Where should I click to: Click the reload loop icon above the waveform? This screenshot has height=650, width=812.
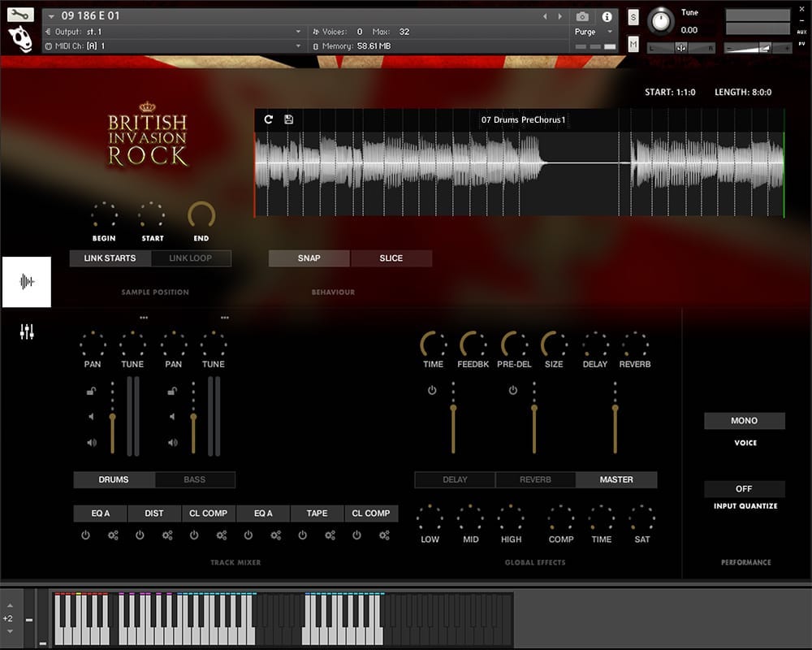tap(269, 119)
